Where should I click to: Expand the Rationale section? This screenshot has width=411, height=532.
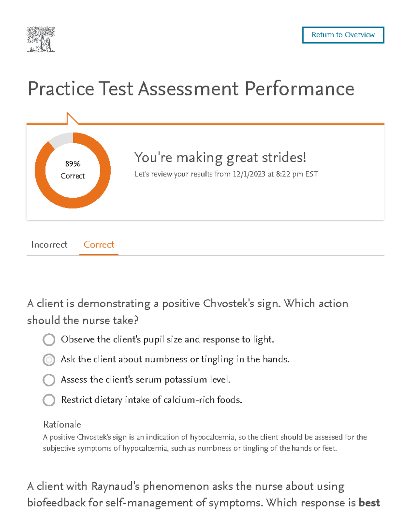[62, 424]
